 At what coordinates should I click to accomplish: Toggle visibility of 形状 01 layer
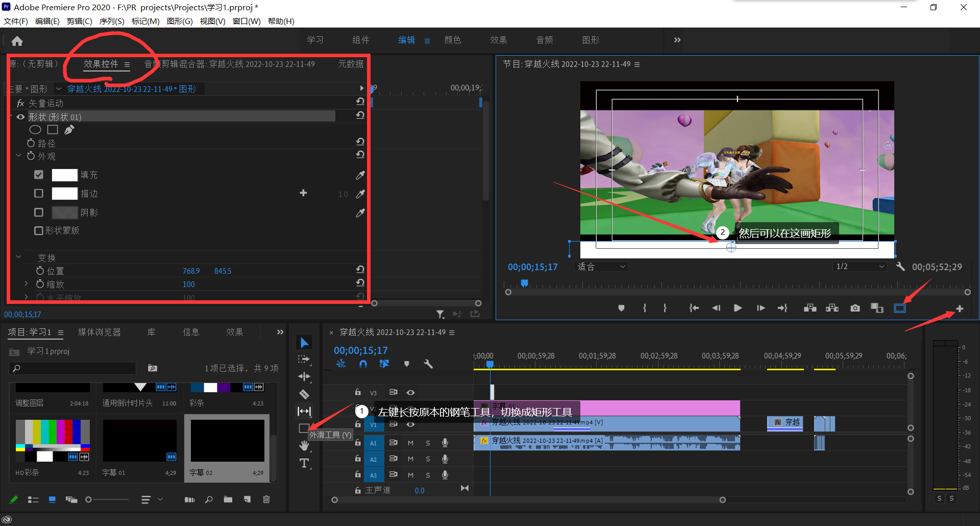[x=21, y=117]
